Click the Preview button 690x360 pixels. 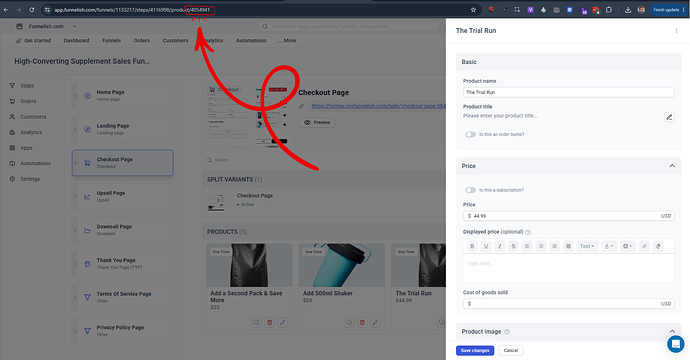[317, 122]
